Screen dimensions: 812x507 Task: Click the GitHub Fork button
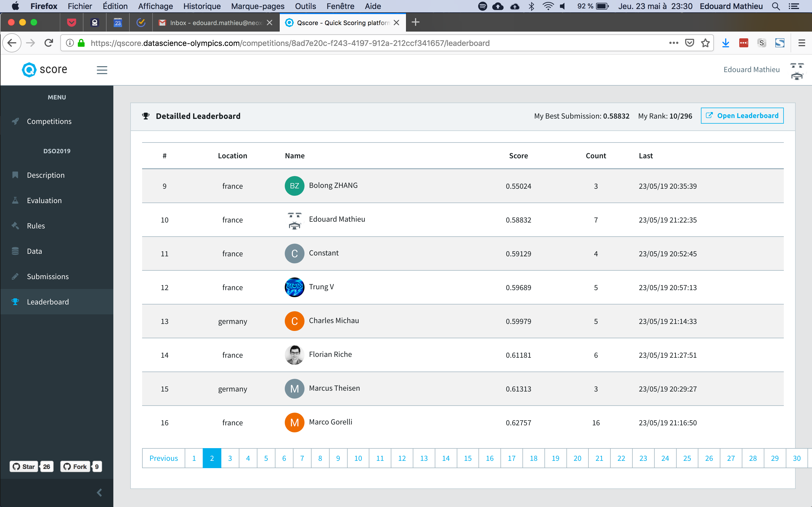tap(75, 466)
